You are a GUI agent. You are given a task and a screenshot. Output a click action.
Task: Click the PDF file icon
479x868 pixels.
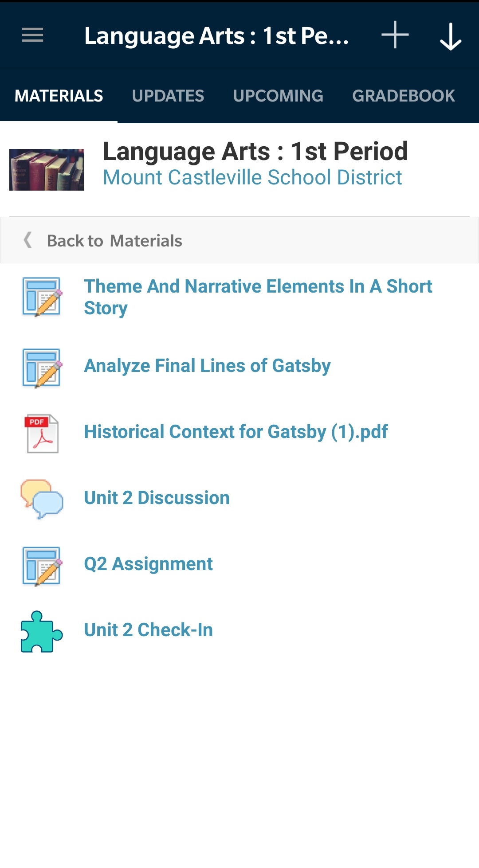pos(42,434)
